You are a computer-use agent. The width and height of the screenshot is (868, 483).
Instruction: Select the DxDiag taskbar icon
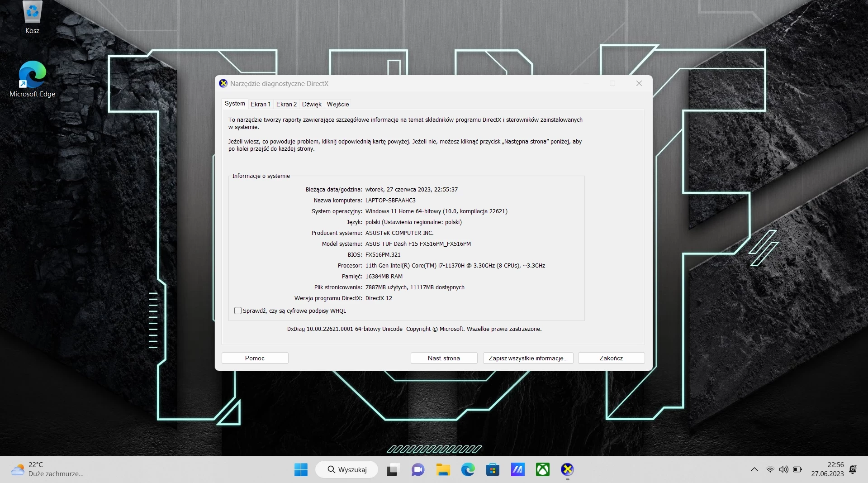[567, 469]
